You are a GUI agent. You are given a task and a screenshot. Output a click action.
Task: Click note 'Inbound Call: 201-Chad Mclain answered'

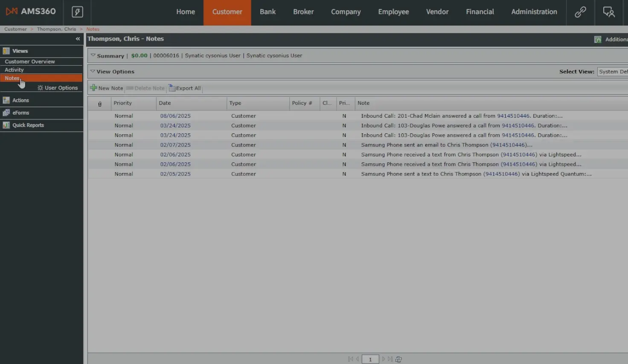point(462,116)
